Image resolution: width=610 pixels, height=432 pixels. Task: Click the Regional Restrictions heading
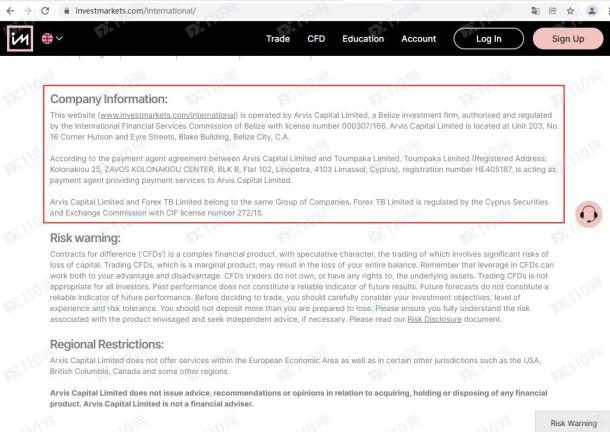[107, 344]
